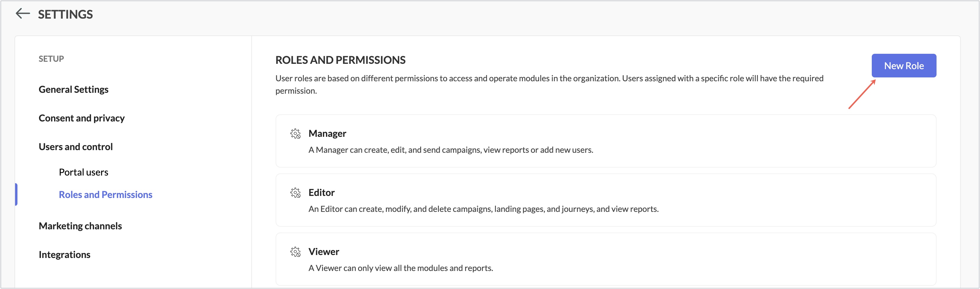Click the gear icon beside Manager role
Image resolution: width=980 pixels, height=289 pixels.
pyautogui.click(x=295, y=134)
